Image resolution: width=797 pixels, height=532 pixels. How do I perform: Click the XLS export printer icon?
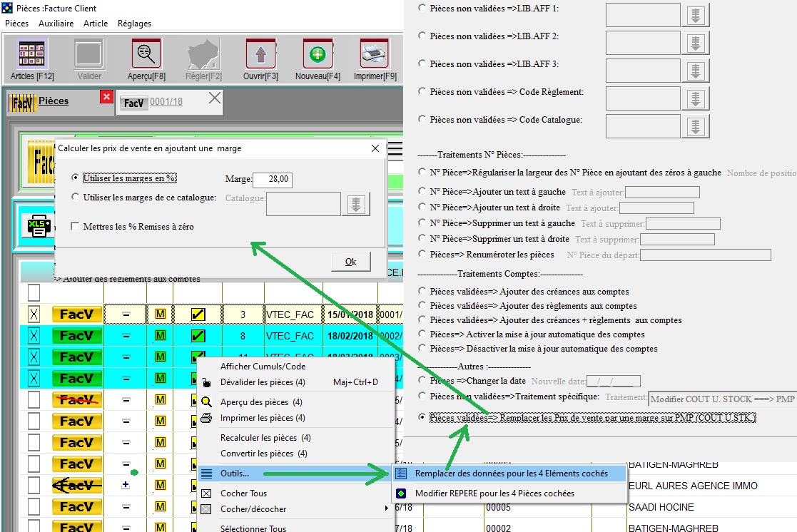[x=39, y=225]
